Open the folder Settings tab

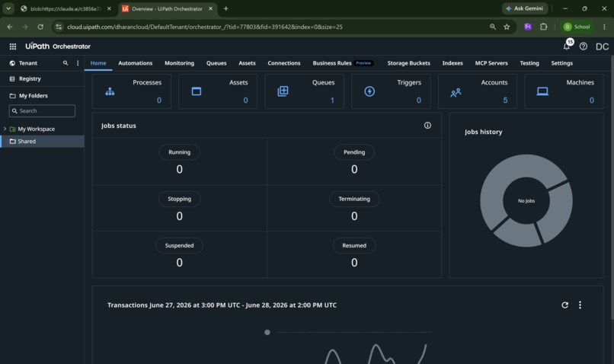pyautogui.click(x=561, y=63)
